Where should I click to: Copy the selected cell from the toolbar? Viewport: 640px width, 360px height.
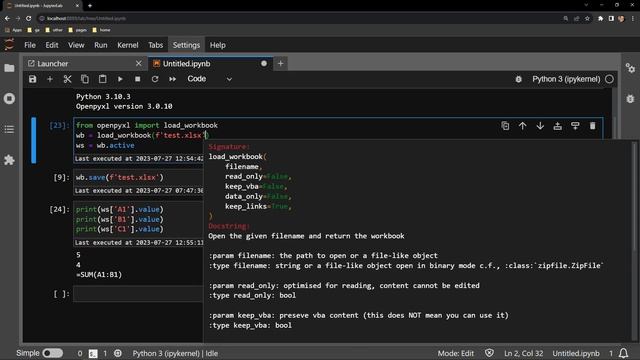coord(85,79)
